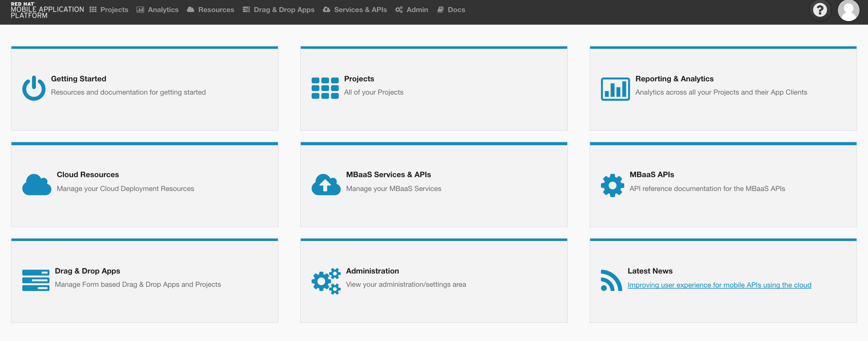Click the book icon beside Docs in navbar
868x341 pixels.
(440, 9)
